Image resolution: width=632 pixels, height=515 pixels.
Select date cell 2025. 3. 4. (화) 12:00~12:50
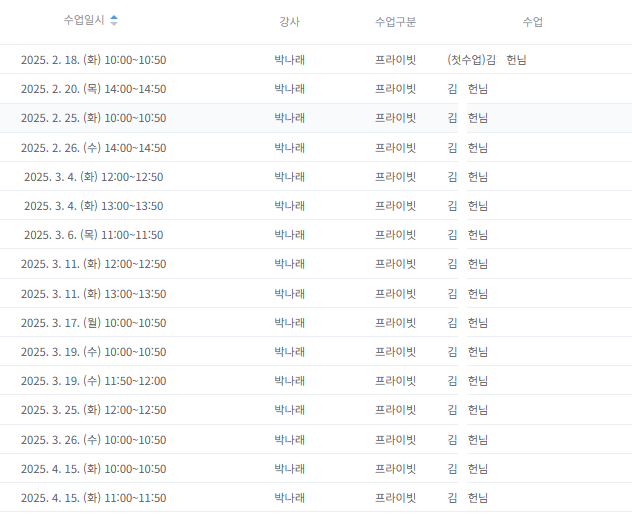(94, 177)
